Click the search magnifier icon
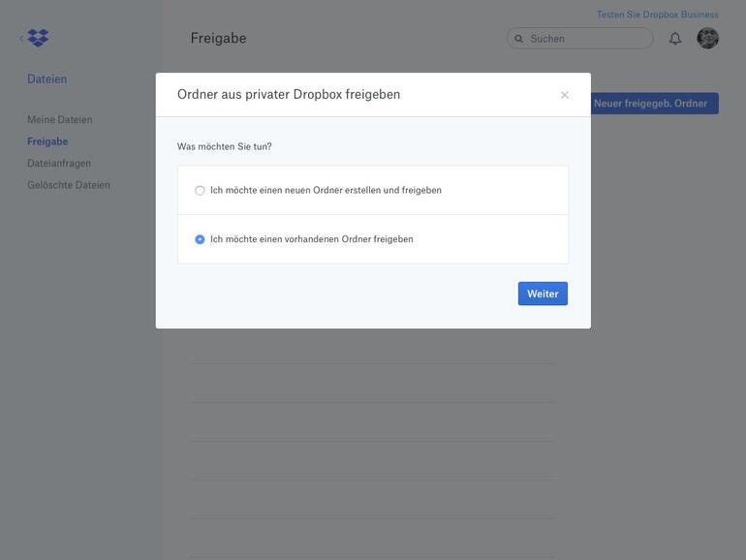Image resolution: width=746 pixels, height=560 pixels. (518, 39)
